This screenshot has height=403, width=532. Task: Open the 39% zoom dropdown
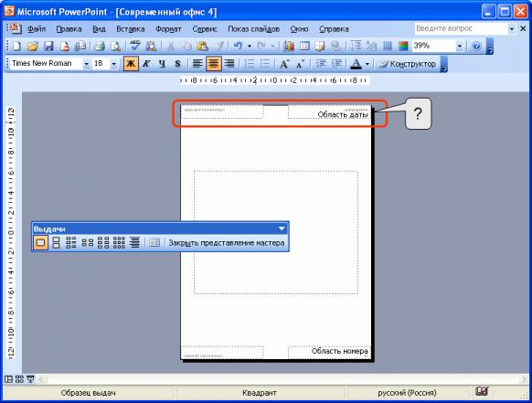(460, 46)
